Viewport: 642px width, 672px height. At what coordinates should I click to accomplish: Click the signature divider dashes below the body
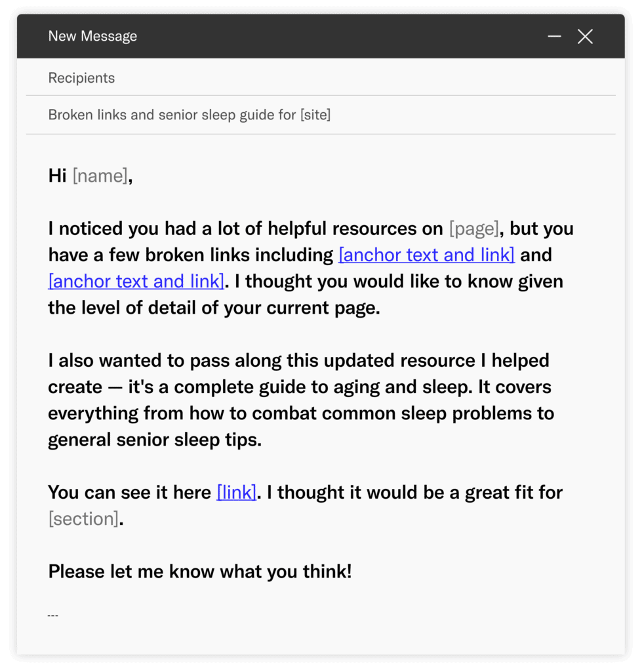tap(52, 614)
